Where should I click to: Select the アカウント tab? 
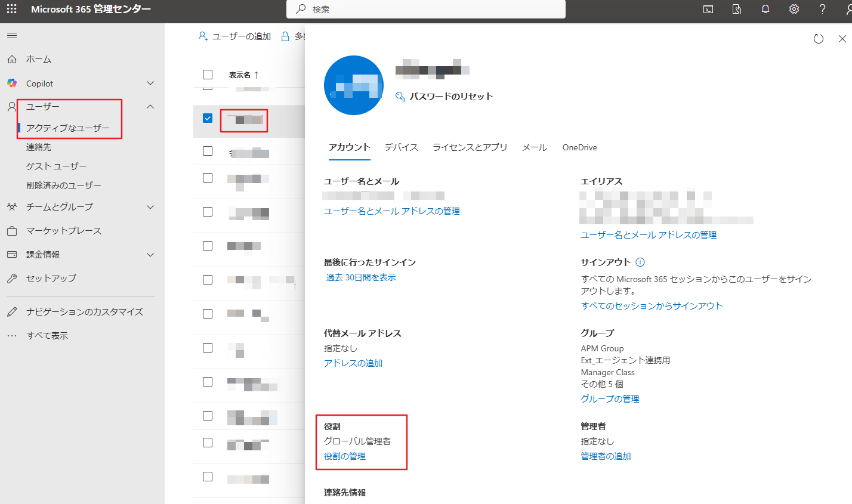350,147
